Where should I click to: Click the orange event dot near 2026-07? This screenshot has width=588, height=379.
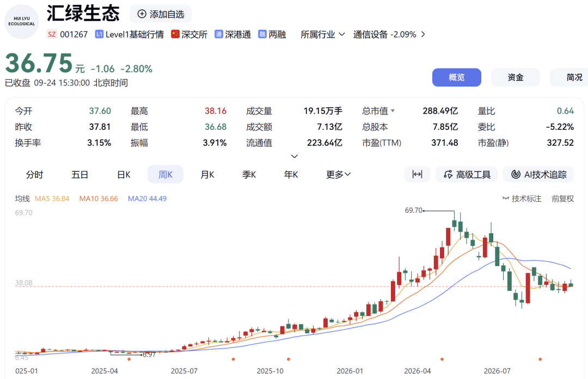[540, 359]
